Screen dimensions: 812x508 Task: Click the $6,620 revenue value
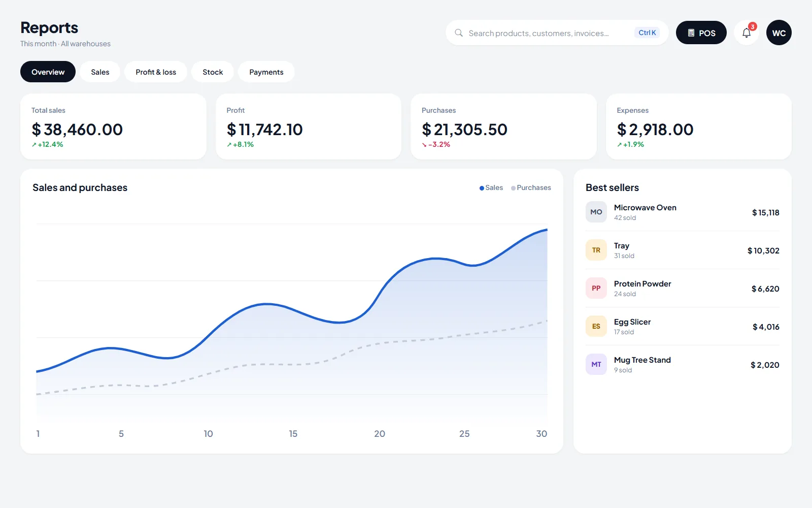point(765,289)
